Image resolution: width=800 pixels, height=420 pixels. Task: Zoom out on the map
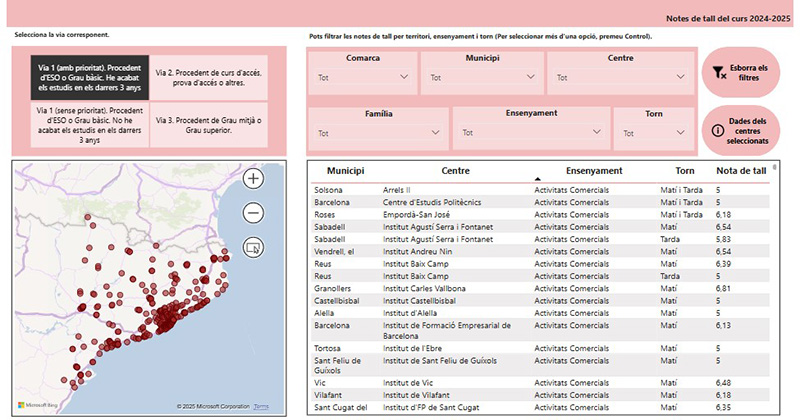(x=253, y=213)
